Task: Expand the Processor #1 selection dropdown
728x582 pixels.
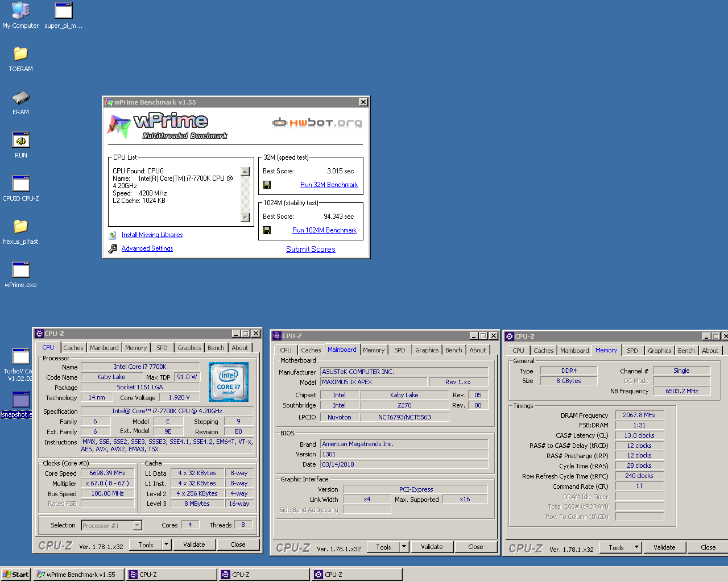Action: (137, 526)
